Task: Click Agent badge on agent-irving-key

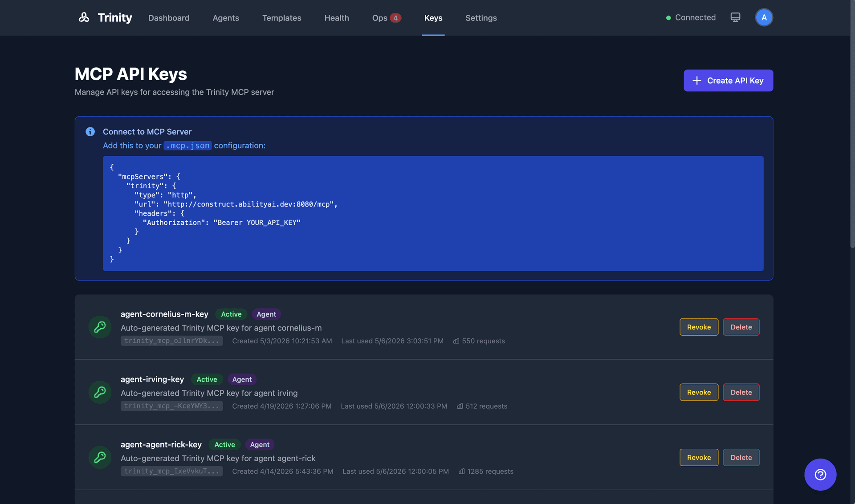Action: click(242, 379)
